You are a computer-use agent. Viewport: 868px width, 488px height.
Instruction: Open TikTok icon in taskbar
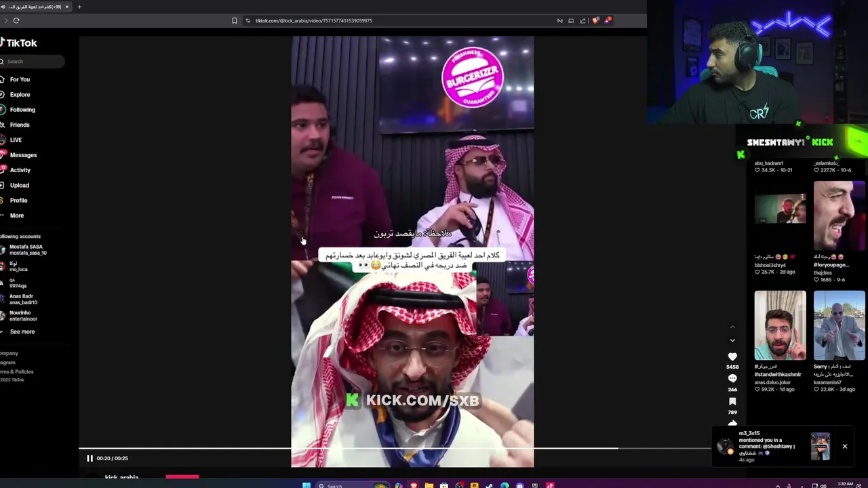[550, 485]
